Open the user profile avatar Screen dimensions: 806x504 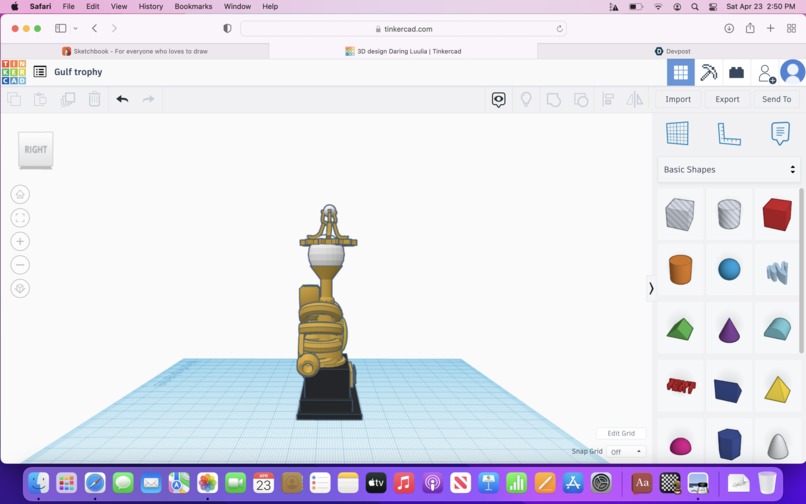(x=792, y=73)
